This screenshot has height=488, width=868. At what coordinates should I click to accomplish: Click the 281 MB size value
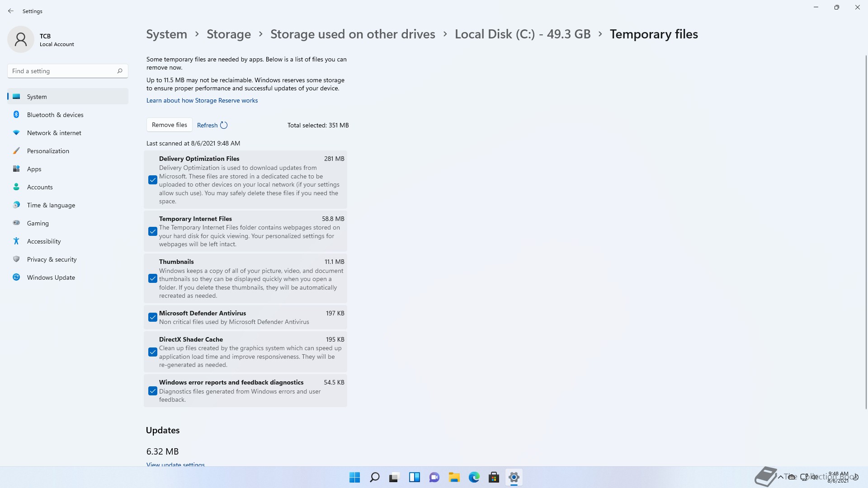pos(334,159)
